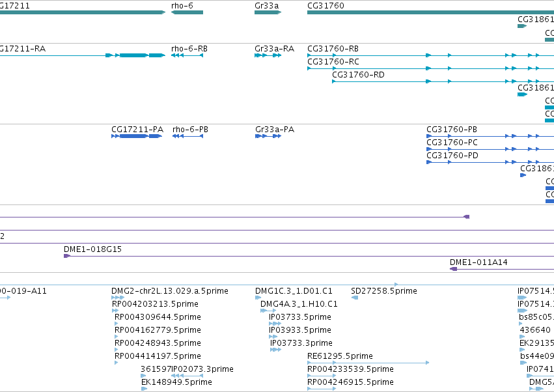
Task: Select the DMG4A.3_1.H10.C1 EST label
Action: (299, 304)
